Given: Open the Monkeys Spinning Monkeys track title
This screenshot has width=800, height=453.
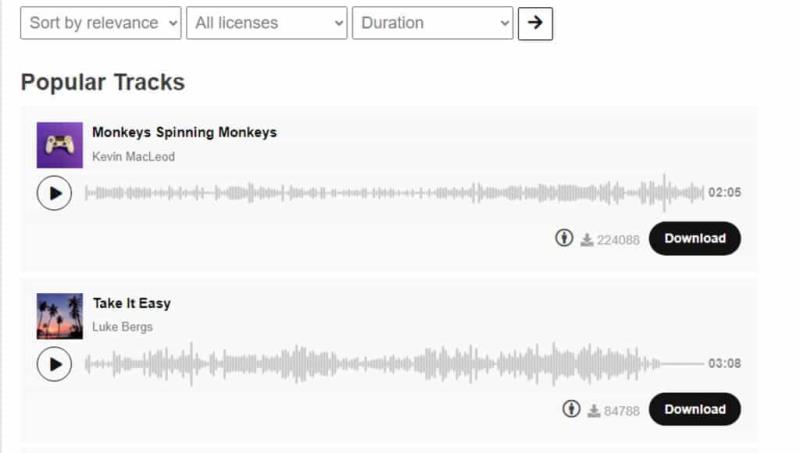Looking at the screenshot, I should tap(184, 132).
